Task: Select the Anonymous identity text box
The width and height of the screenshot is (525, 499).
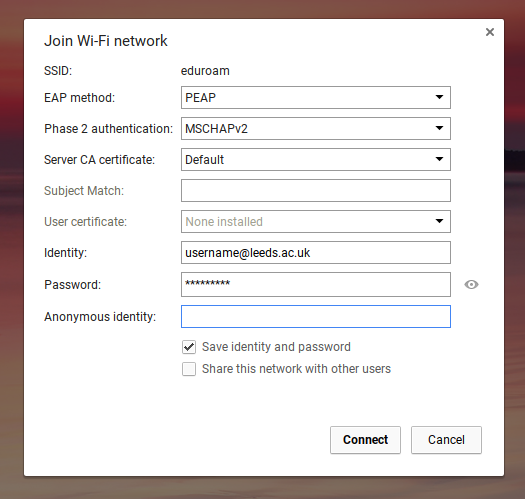Action: 316,316
